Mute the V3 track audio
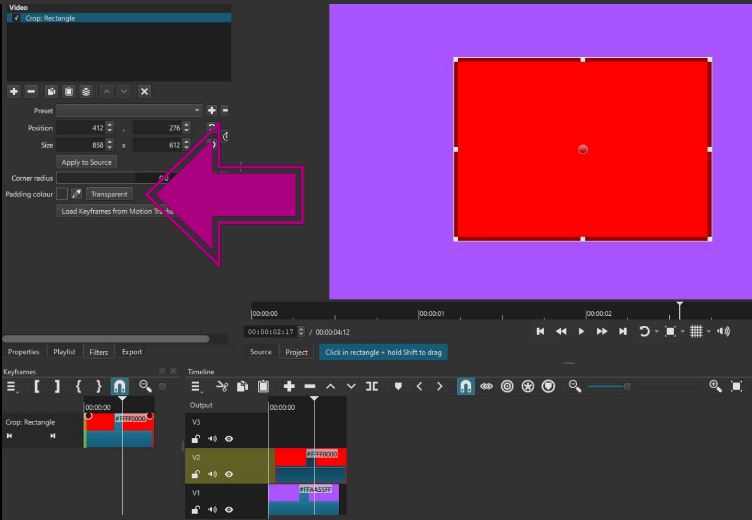The height and width of the screenshot is (520, 752). point(212,439)
